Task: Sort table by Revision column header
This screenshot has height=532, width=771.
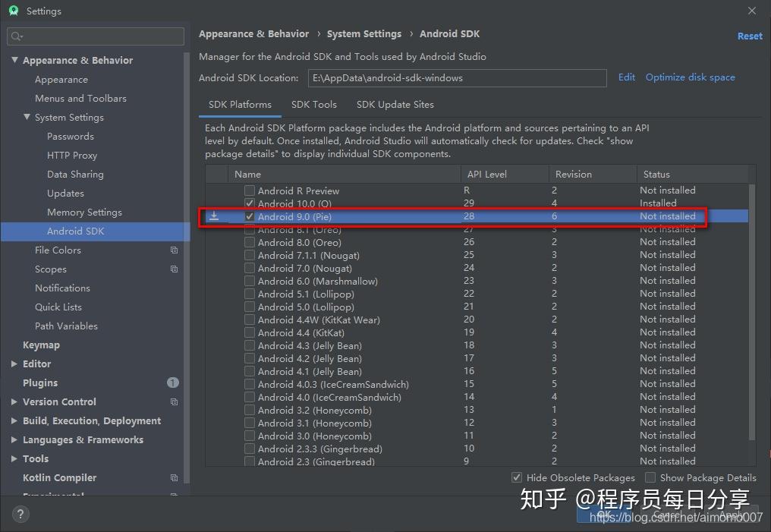Action: tap(593, 174)
